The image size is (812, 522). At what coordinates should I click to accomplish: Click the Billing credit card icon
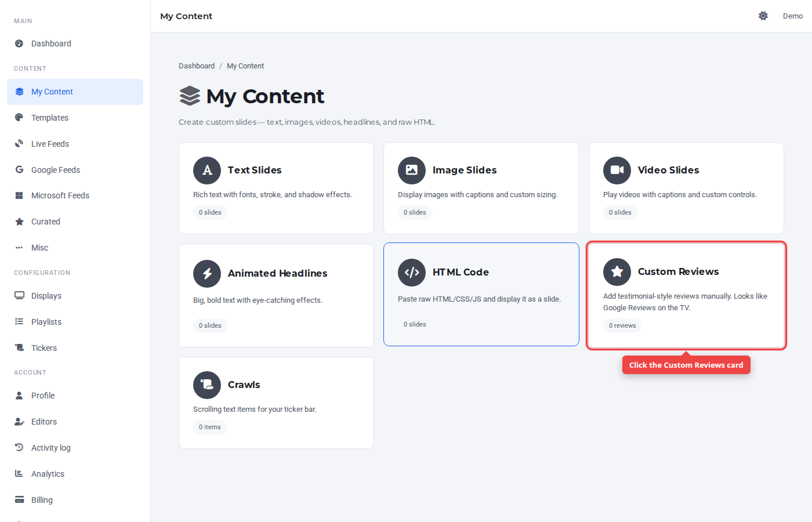(19, 499)
